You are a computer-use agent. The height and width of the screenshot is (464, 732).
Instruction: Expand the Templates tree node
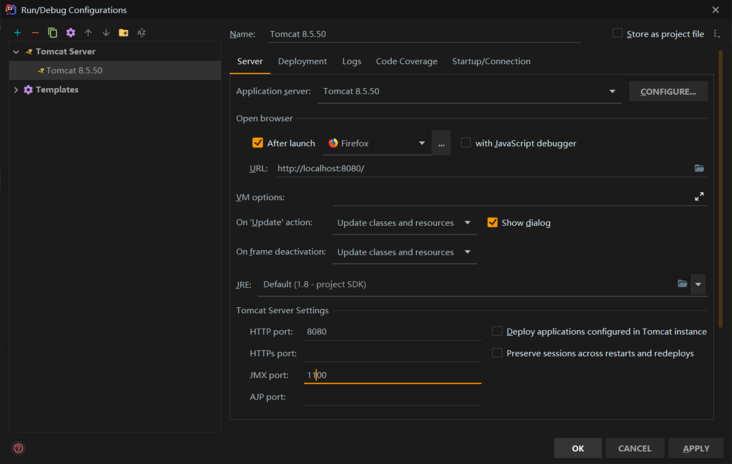click(x=16, y=90)
